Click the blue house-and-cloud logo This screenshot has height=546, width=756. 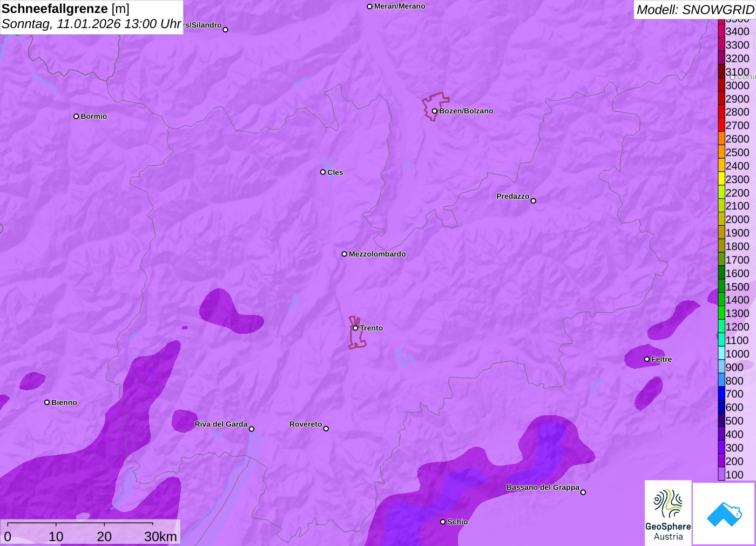pos(724,514)
